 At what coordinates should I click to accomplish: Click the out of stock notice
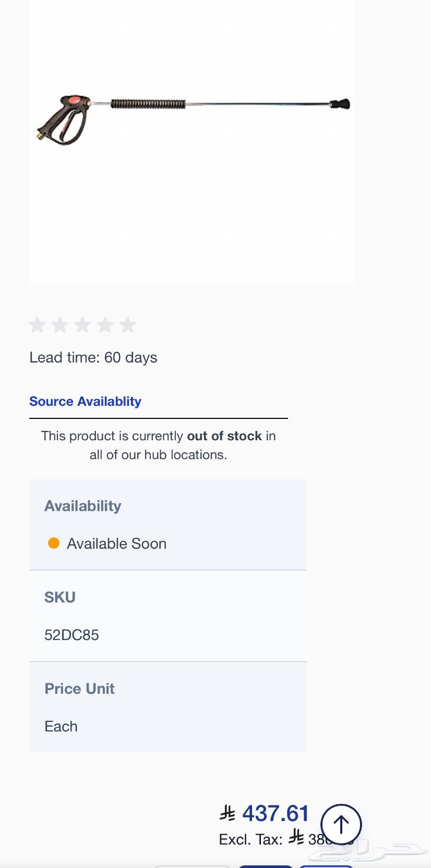coord(159,445)
